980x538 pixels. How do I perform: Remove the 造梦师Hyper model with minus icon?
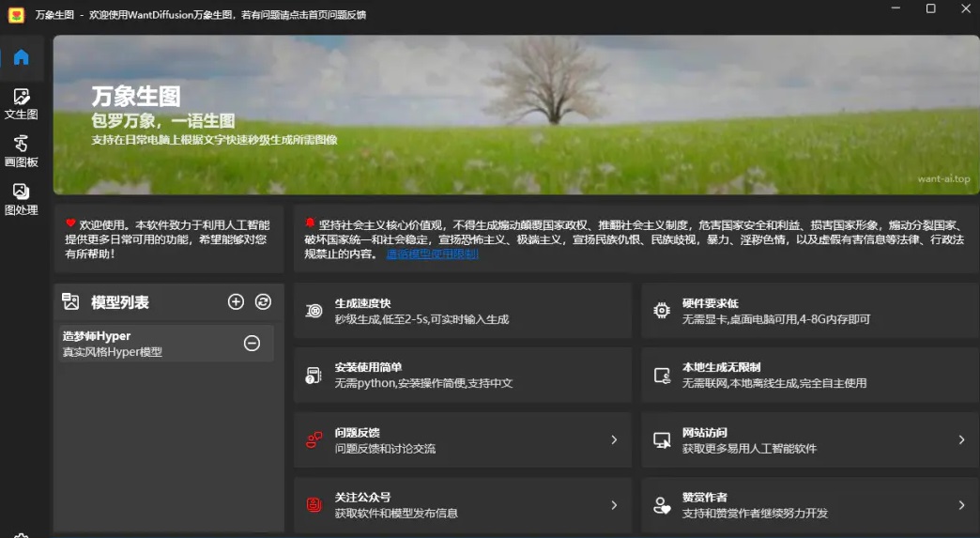tap(252, 344)
